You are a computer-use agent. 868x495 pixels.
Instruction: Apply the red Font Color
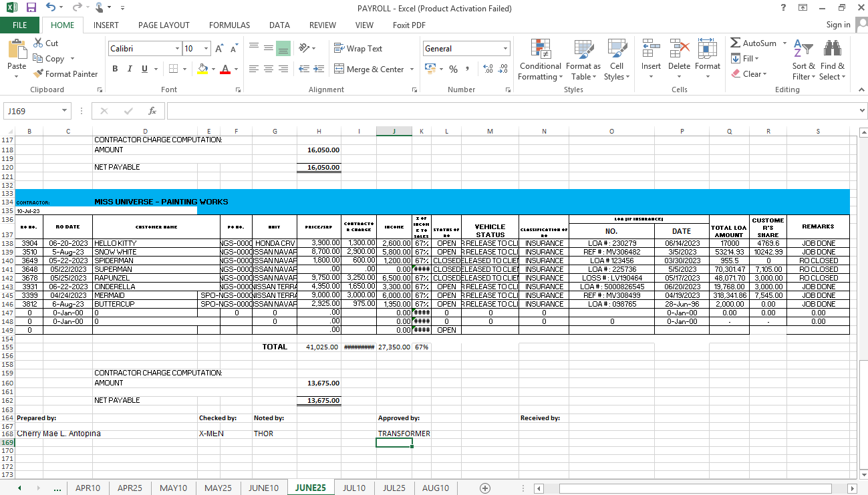tap(226, 69)
